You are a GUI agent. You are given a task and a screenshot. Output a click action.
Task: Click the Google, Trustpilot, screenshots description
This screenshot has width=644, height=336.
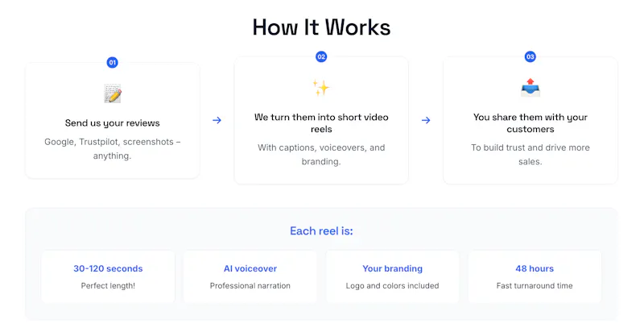[112, 148]
